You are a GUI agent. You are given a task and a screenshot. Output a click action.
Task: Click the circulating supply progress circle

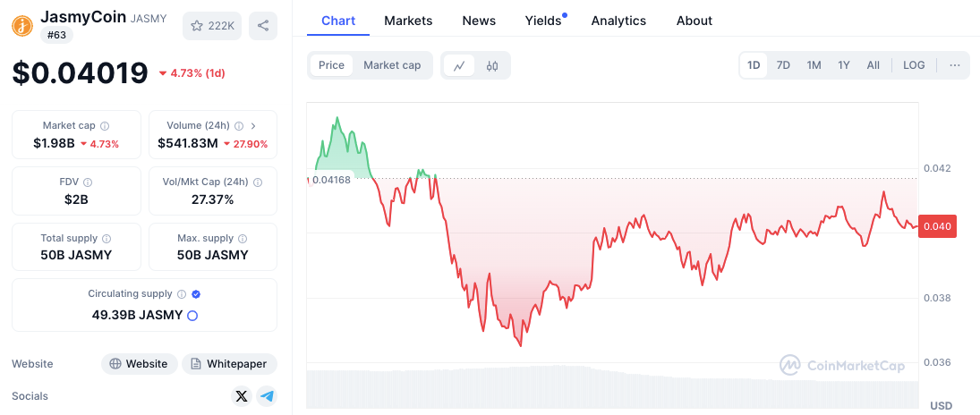click(x=192, y=315)
